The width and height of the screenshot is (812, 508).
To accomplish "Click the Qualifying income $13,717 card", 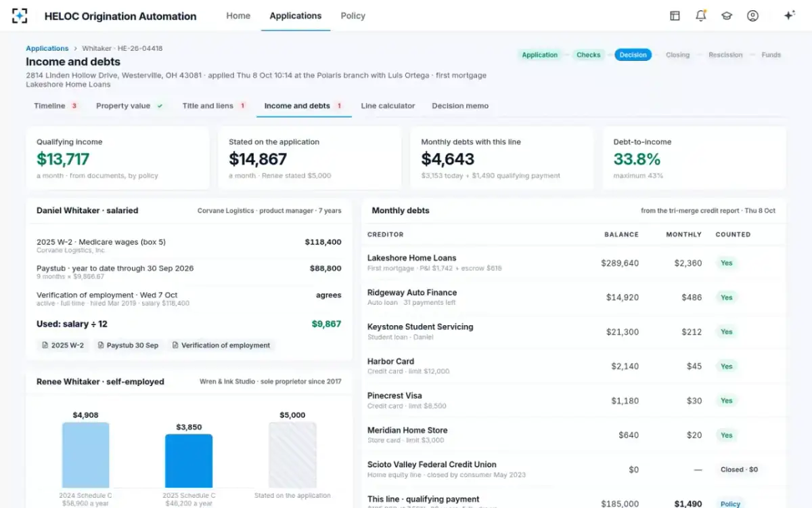I will (118, 158).
